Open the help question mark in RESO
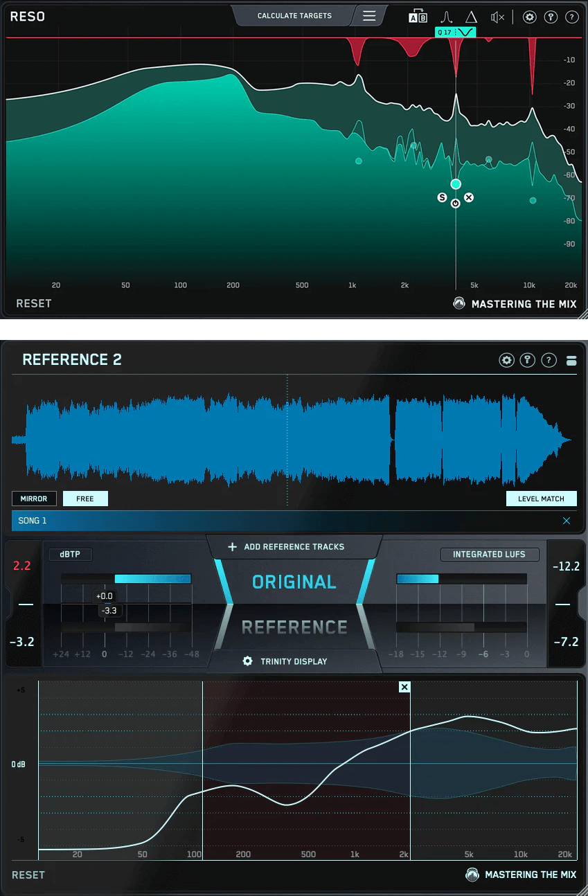Image resolution: width=588 pixels, height=896 pixels. [571, 17]
